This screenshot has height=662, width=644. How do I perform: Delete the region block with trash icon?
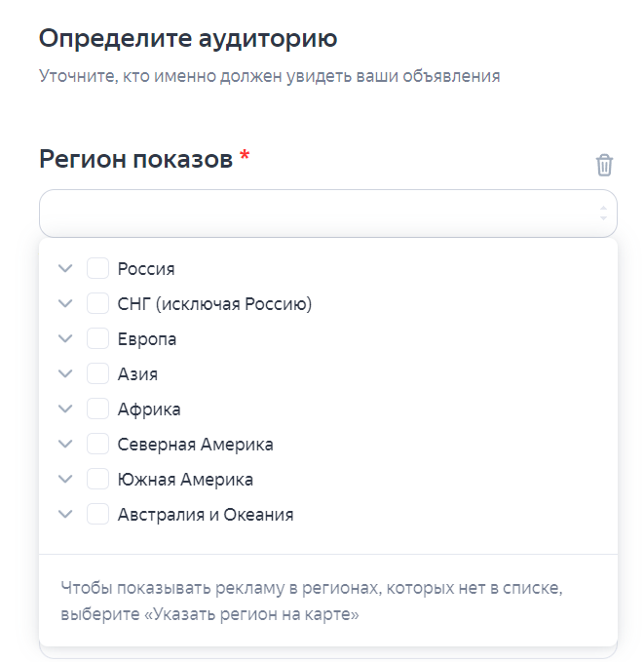[x=604, y=165]
